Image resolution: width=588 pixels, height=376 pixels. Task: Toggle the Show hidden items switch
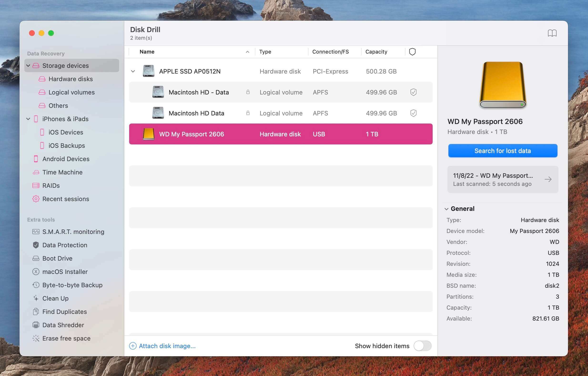[423, 346]
